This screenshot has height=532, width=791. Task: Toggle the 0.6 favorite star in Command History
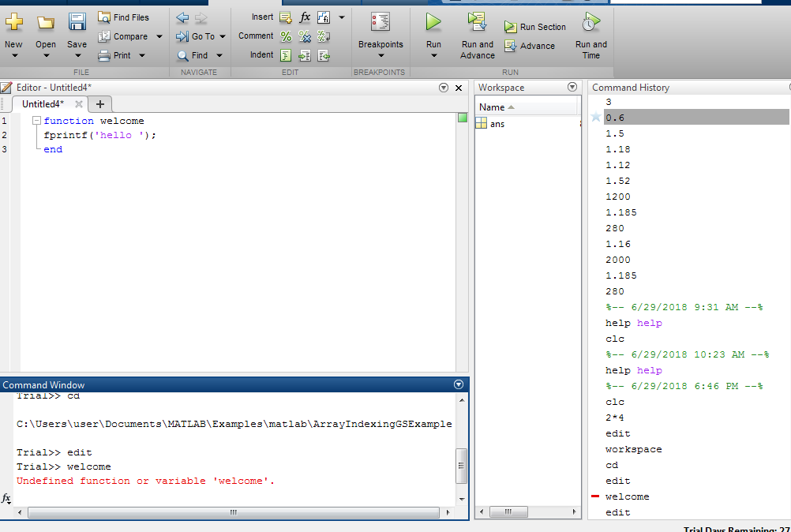tap(598, 117)
